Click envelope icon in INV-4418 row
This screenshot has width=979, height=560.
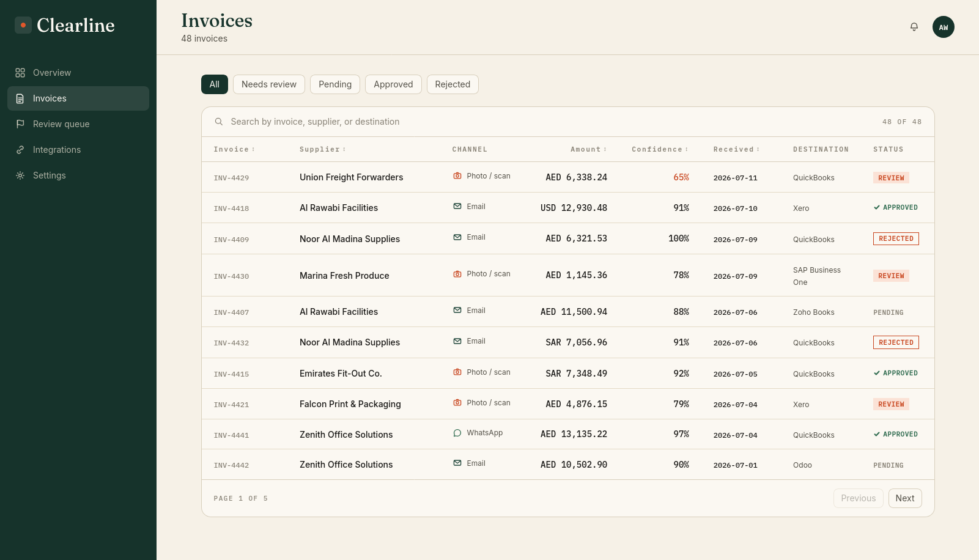coord(457,207)
